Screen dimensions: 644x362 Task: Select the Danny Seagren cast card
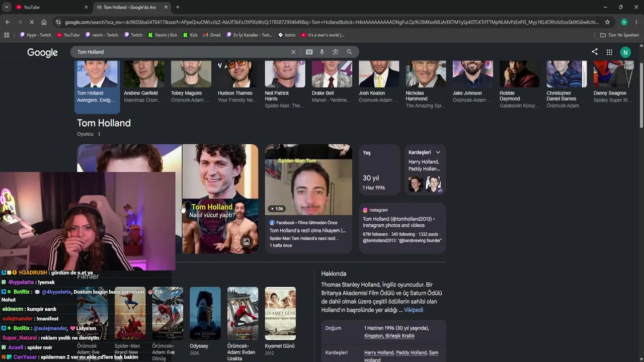tap(614, 82)
